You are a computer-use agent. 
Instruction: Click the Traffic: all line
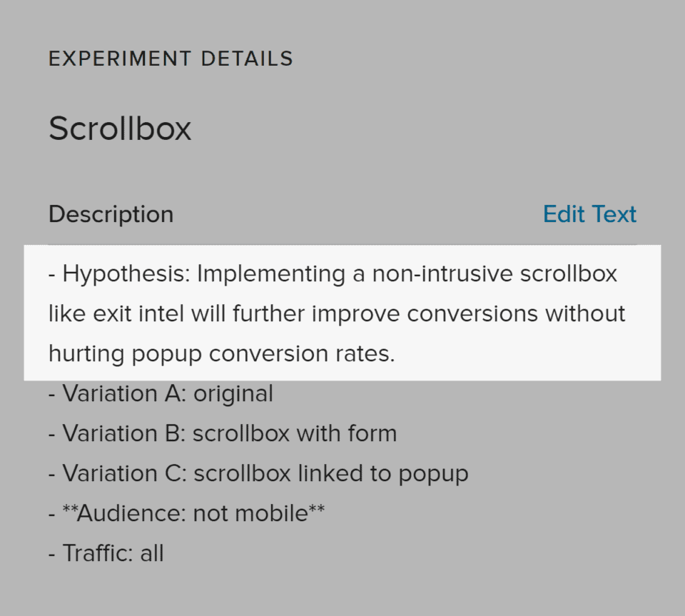pyautogui.click(x=106, y=553)
